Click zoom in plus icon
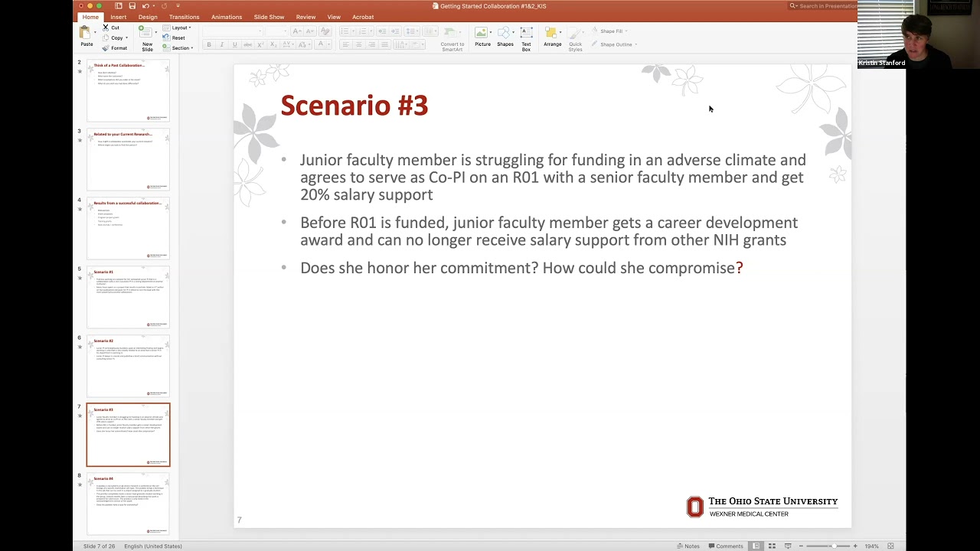980x551 pixels. click(855, 546)
